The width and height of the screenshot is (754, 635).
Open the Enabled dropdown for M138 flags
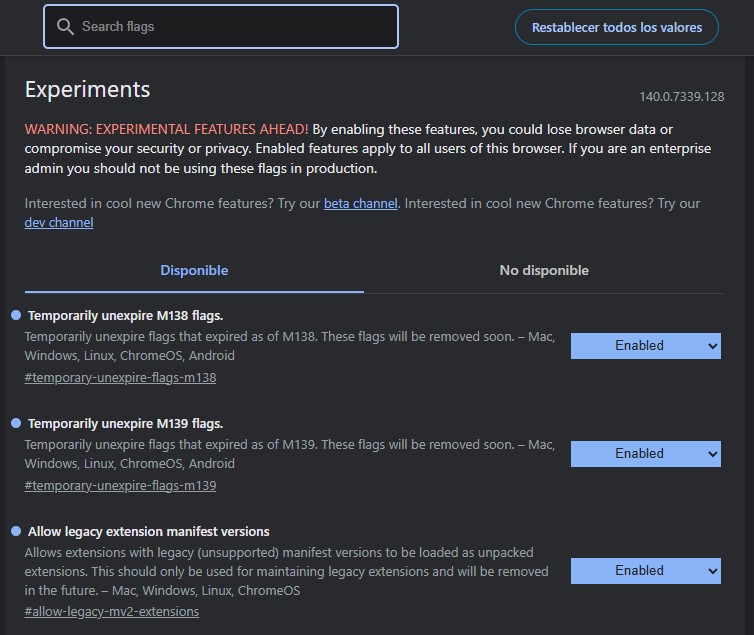point(645,346)
